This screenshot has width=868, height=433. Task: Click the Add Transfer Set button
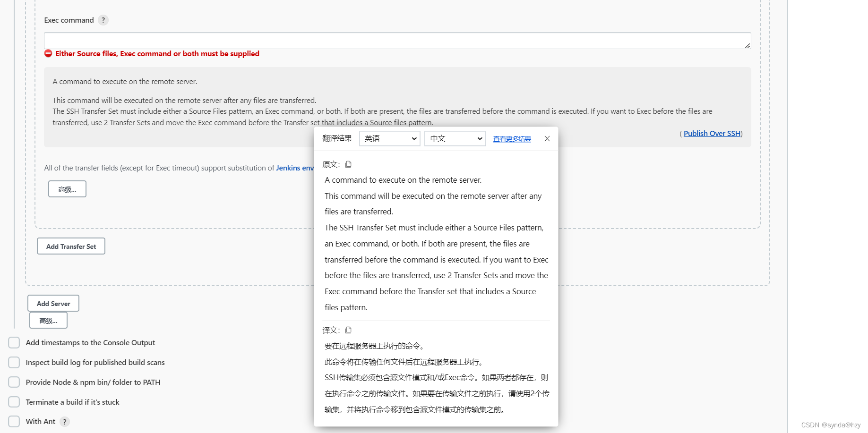pos(71,246)
